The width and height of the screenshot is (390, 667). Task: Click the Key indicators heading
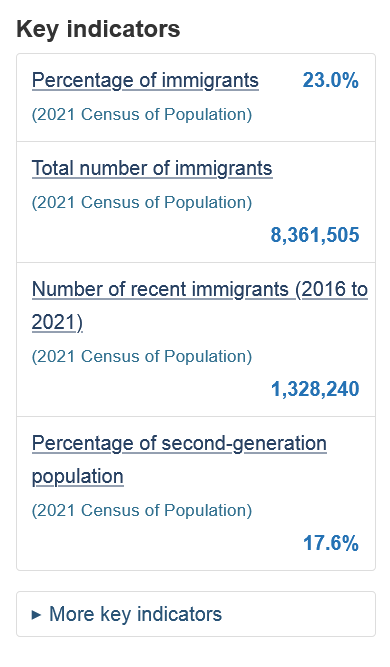(98, 29)
